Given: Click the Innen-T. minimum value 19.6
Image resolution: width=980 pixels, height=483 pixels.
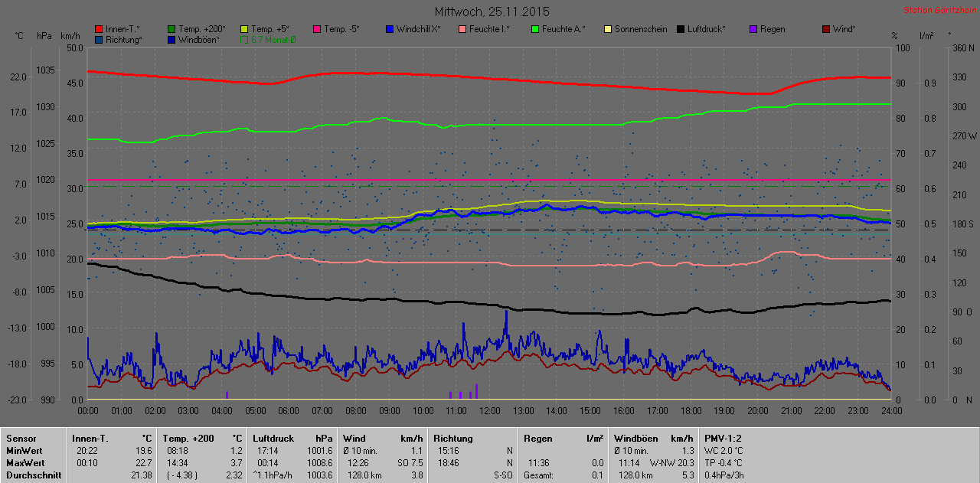Looking at the screenshot, I should 145,451.
